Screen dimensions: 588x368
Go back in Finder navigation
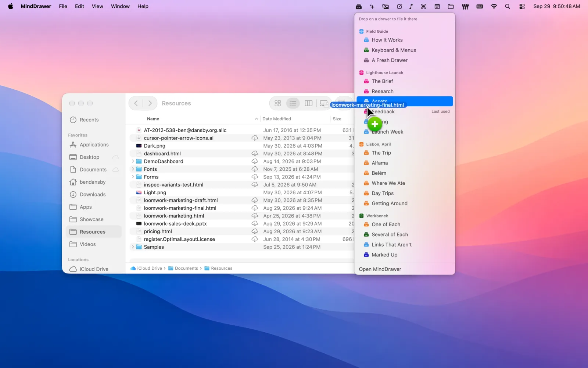point(136,103)
